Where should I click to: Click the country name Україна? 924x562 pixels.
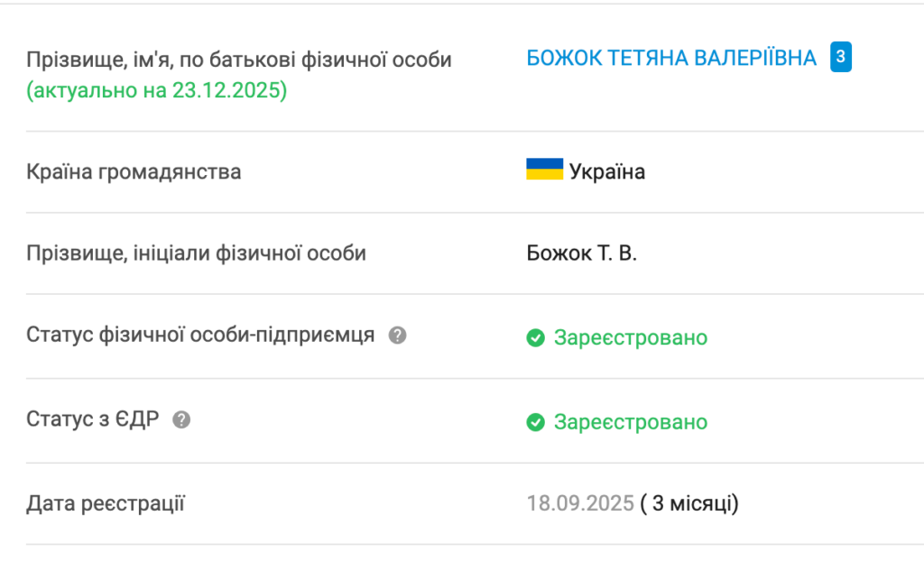(607, 171)
